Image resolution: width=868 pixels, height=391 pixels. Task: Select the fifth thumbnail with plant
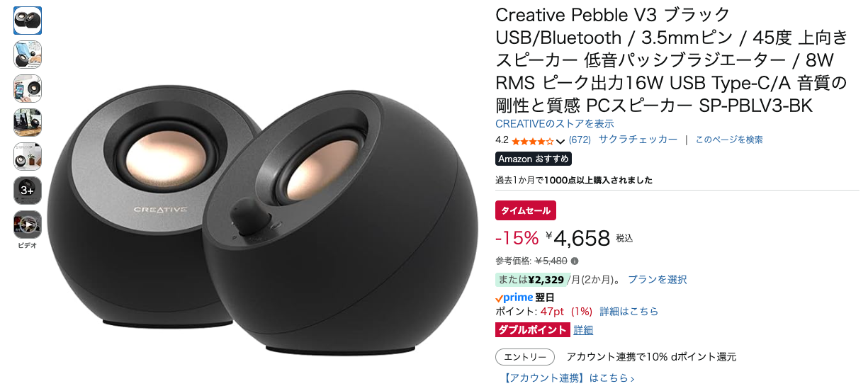(28, 157)
